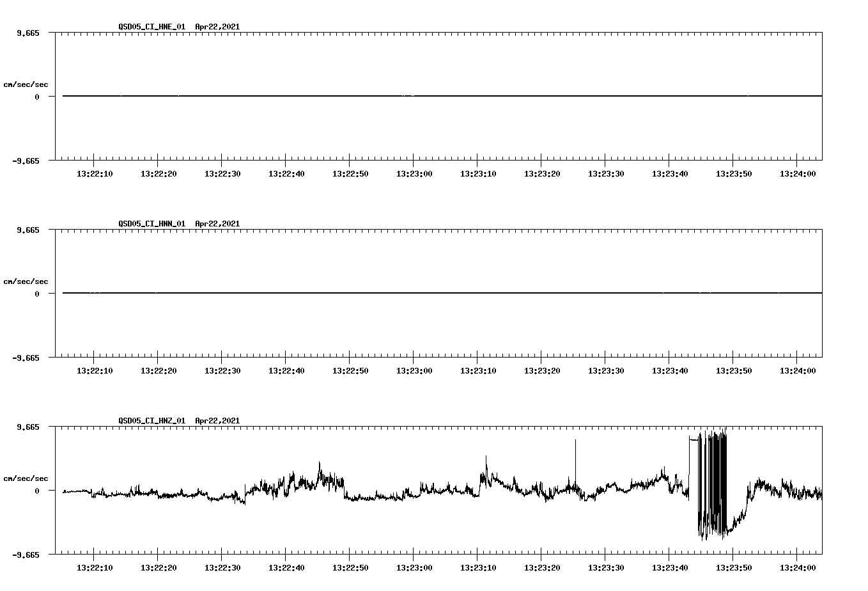
Task: Select the -9.665 amplitude label on the HNE plot
Action: 24,161
